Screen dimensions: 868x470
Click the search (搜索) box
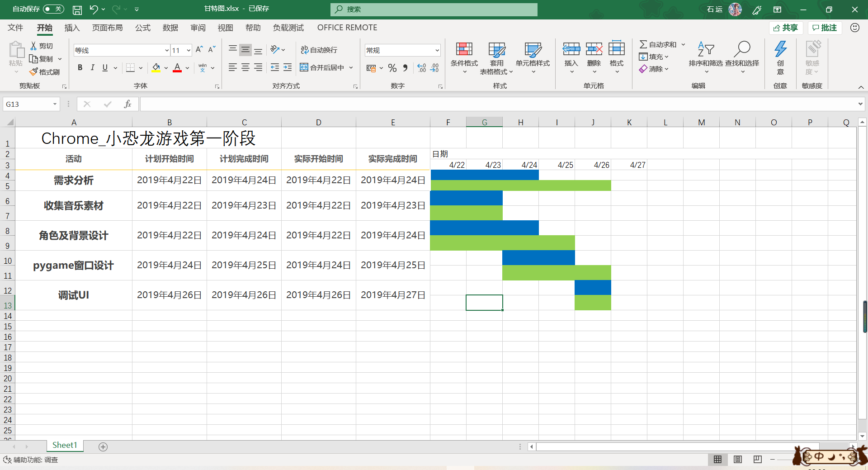coord(434,9)
